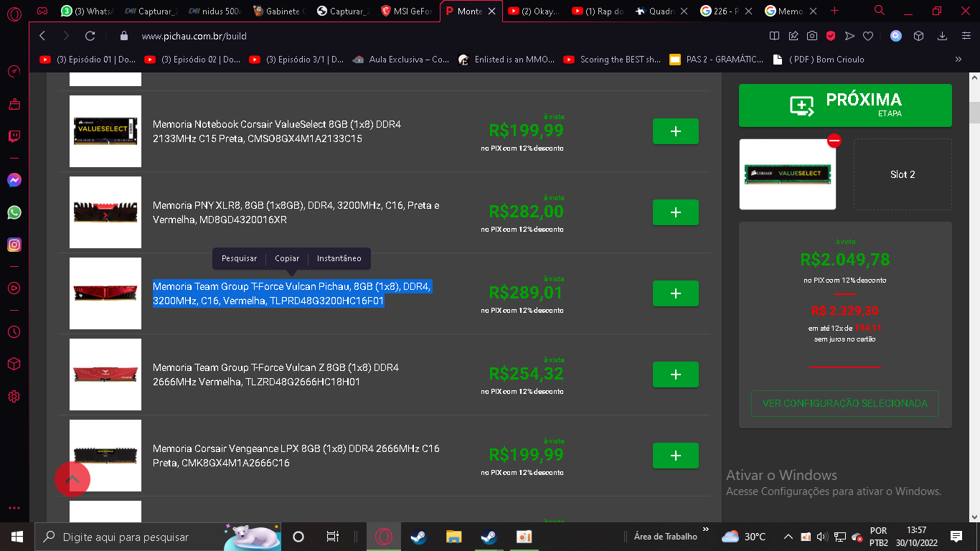
Task: Open sidebar three-dots setup menu
Action: [14, 508]
